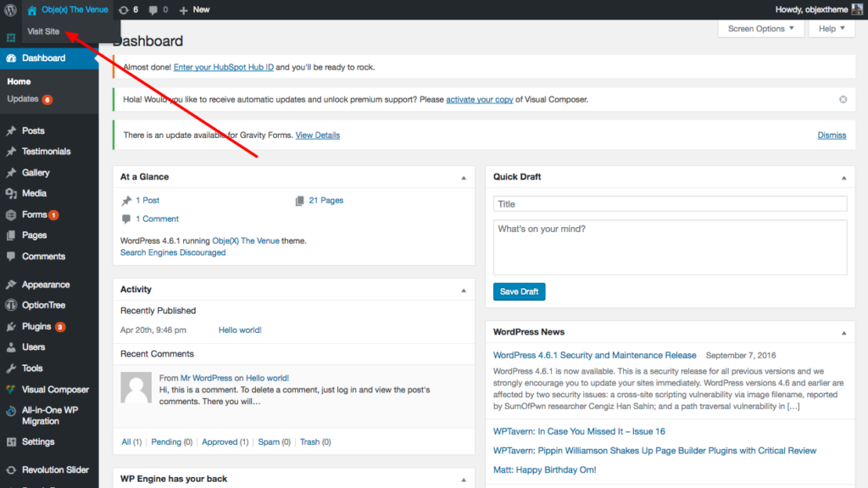Viewport: 868px width, 488px height.
Task: Click the Pages icon in sidebar
Action: click(x=11, y=236)
